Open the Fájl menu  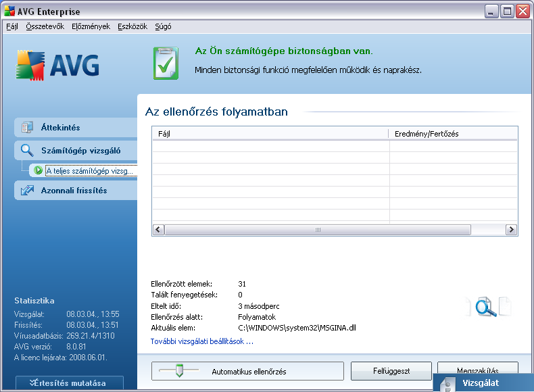coord(12,26)
